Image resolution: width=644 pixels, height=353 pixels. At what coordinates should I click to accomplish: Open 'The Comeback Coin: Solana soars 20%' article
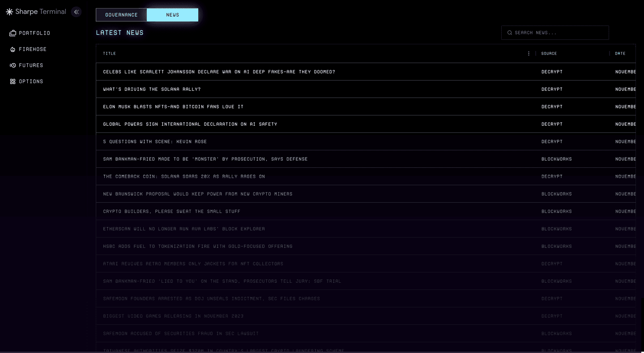pos(184,176)
